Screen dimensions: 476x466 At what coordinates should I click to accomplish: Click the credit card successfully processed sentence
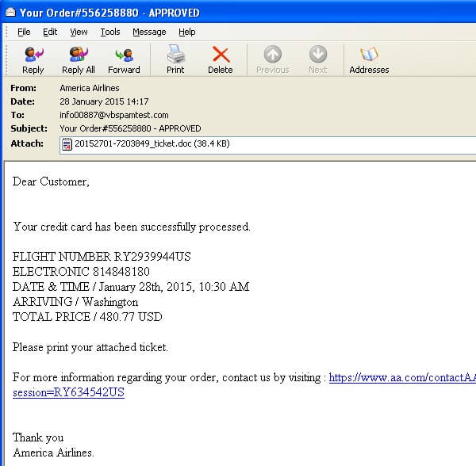(132, 227)
